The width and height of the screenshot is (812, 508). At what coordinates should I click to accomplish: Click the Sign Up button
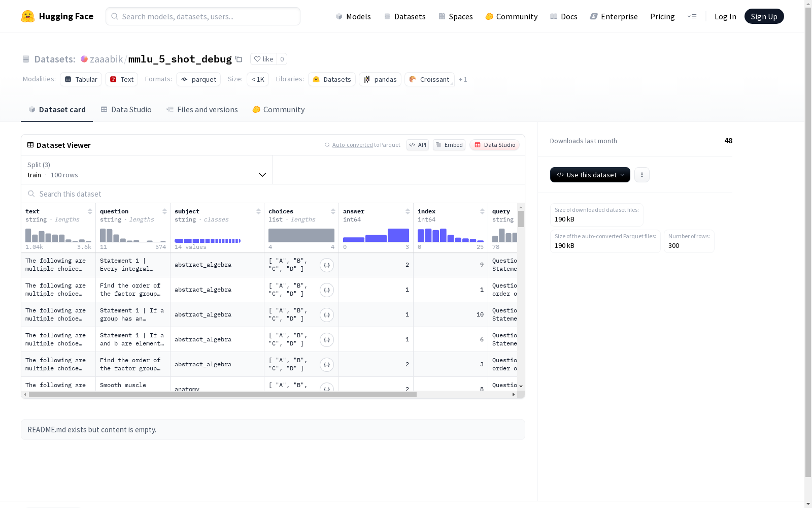point(764,16)
